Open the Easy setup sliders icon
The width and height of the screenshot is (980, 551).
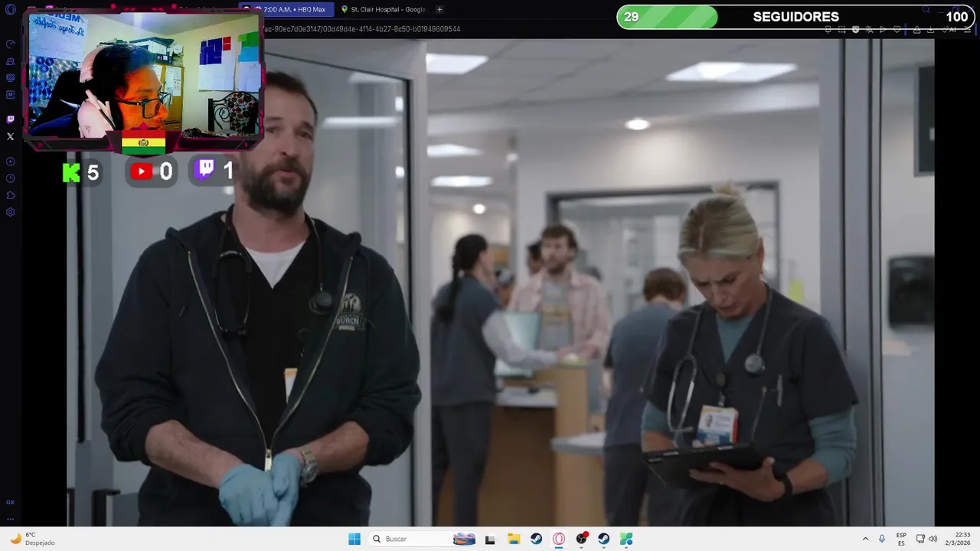(969, 29)
